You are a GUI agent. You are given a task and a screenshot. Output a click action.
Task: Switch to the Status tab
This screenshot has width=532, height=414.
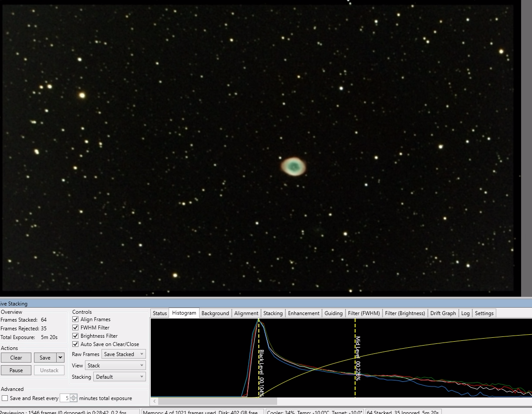[160, 313]
